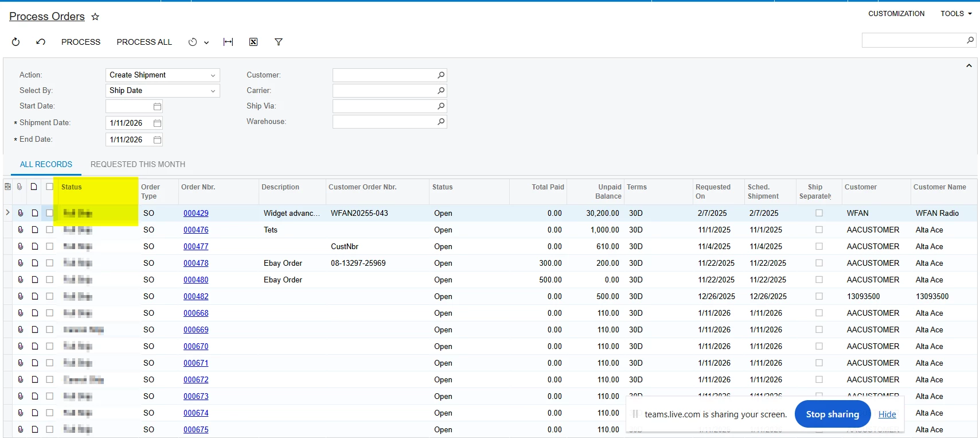Open the CUSTOMIZATION menu
The image size is (980, 438).
[x=896, y=14]
